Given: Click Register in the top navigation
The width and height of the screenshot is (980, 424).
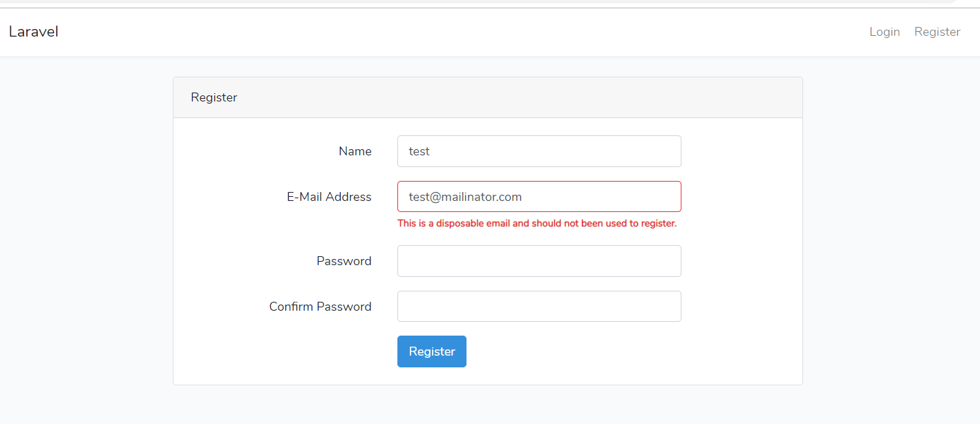Looking at the screenshot, I should (936, 32).
